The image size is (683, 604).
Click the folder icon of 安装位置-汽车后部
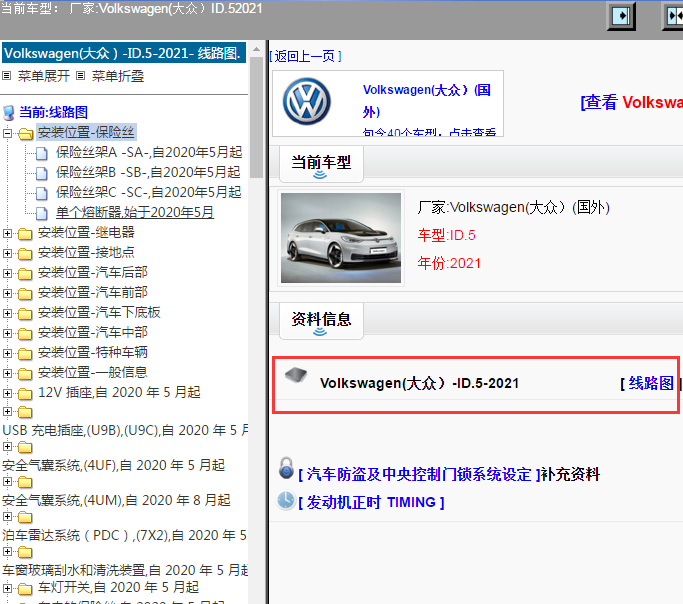25,274
